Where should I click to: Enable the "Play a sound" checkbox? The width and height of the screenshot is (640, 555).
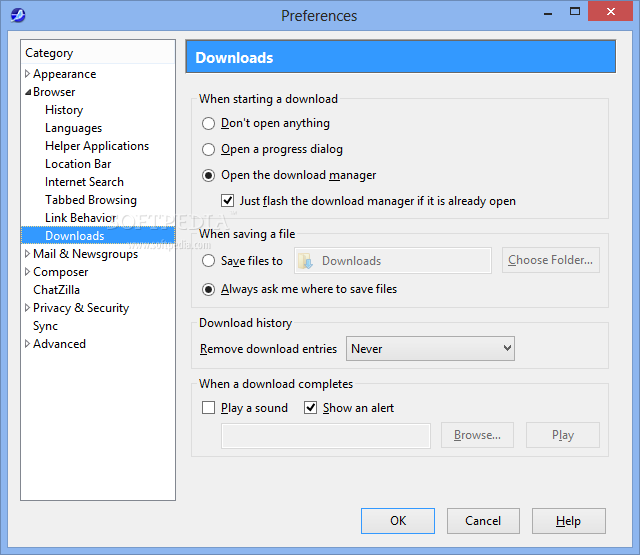pyautogui.click(x=208, y=408)
